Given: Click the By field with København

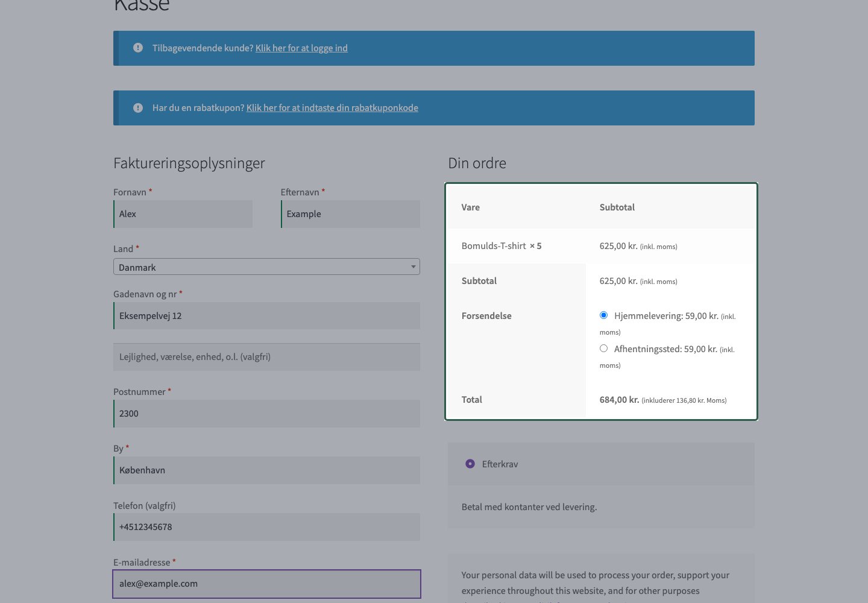Looking at the screenshot, I should pyautogui.click(x=266, y=470).
